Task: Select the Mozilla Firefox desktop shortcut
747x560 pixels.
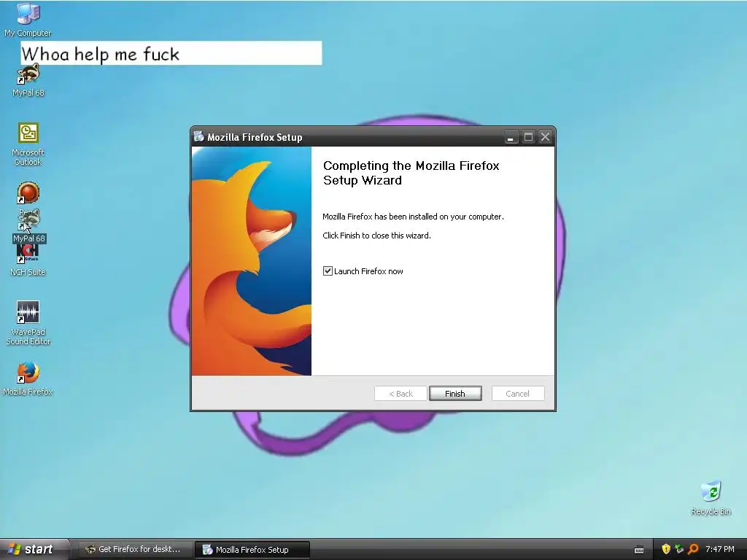Action: (x=28, y=378)
